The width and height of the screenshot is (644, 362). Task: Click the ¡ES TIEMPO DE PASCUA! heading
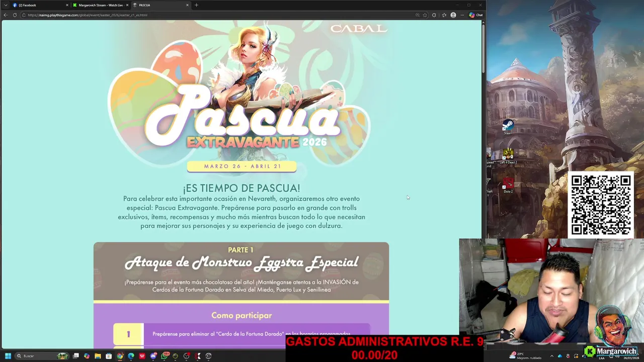coord(242,188)
